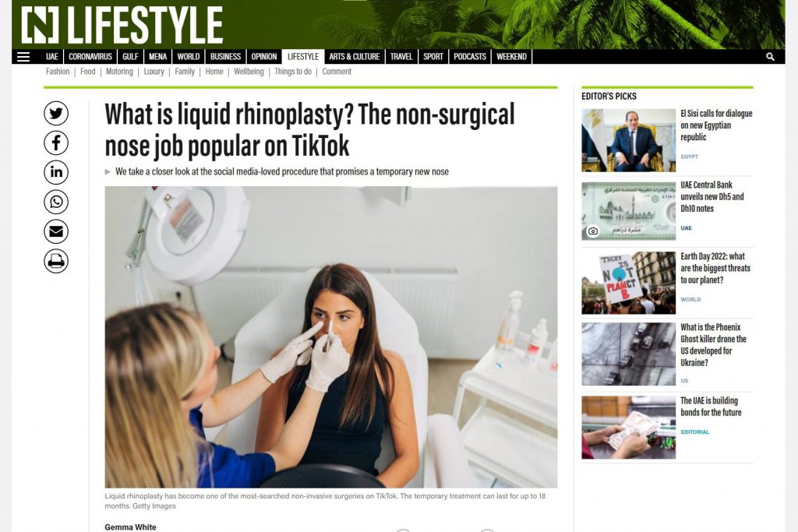Viewport: 798px width, 532px height.
Task: Print the article with printer icon
Action: (x=56, y=261)
